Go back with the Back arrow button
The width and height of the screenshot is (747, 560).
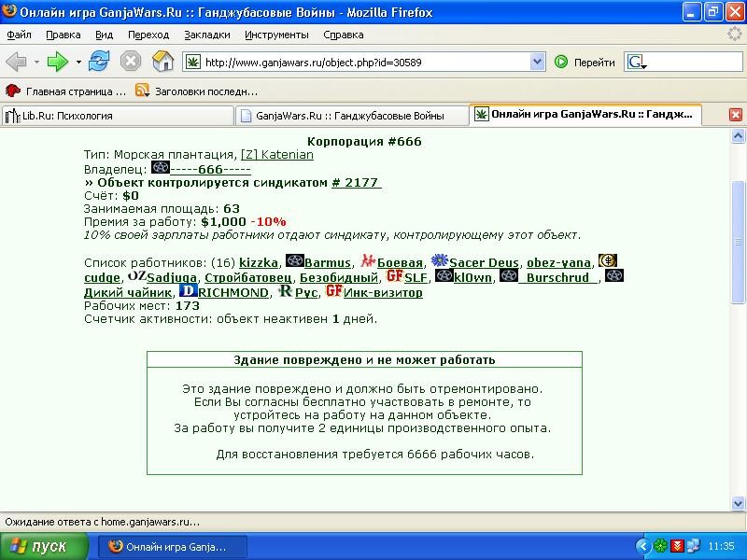17,62
